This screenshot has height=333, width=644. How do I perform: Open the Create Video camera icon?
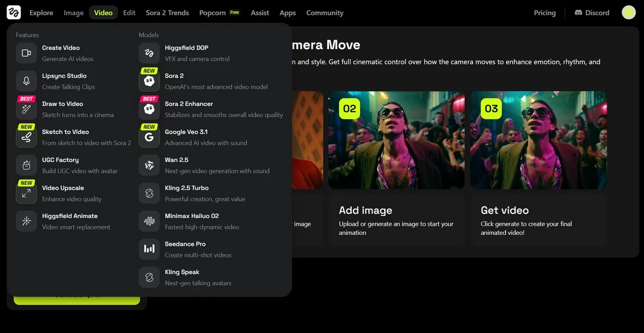click(26, 53)
